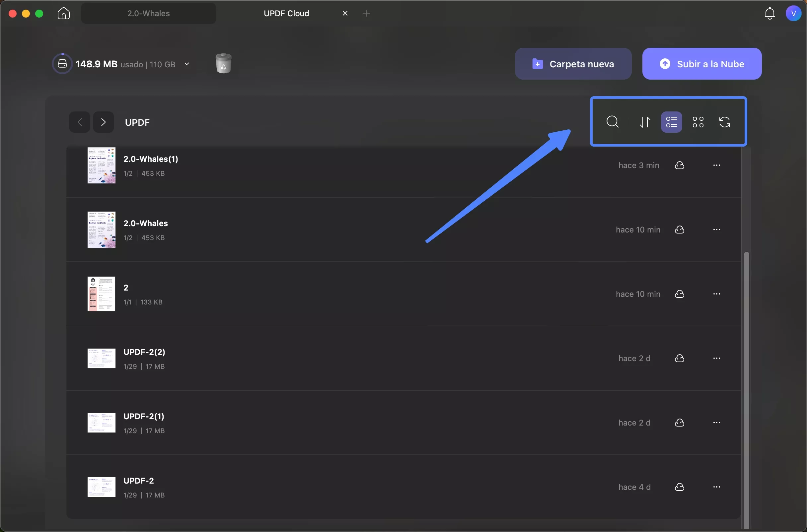The width and height of the screenshot is (807, 532).
Task: Open more options for UPDF-2(2)
Action: click(717, 358)
